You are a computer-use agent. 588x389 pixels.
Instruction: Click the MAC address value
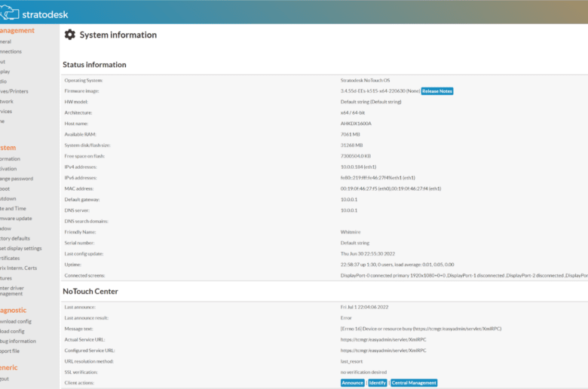click(390, 188)
